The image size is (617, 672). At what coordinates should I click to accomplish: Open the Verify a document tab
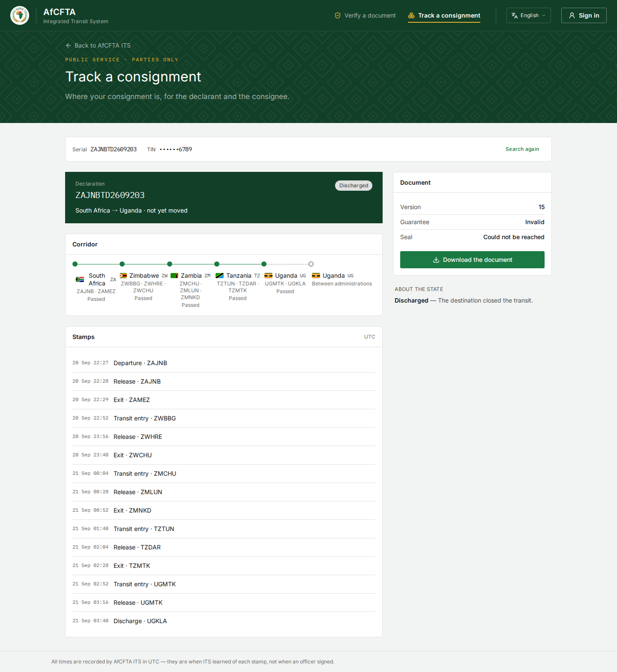click(365, 15)
